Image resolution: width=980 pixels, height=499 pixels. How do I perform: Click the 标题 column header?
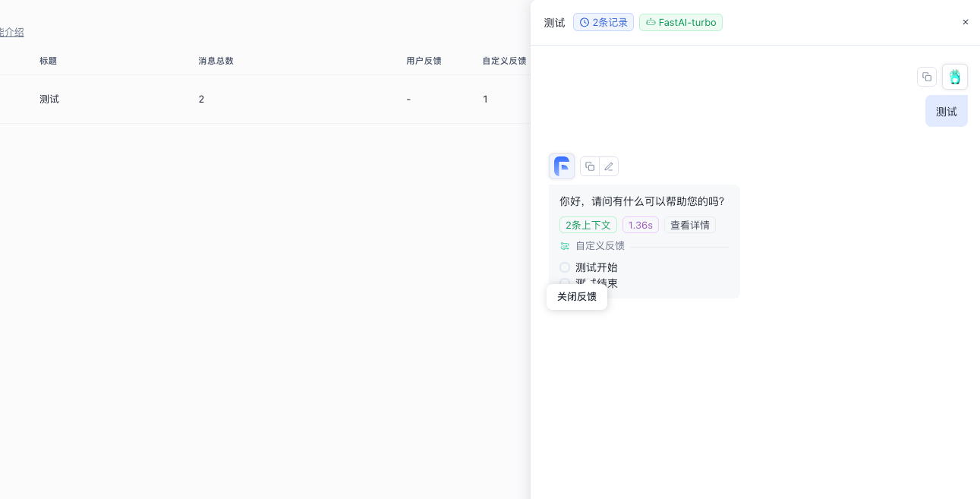point(49,61)
